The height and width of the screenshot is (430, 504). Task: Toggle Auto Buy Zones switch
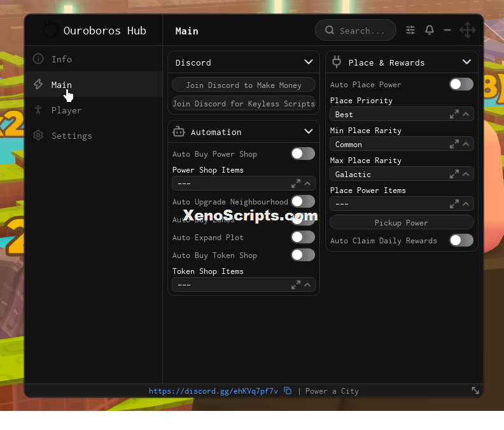[303, 220]
